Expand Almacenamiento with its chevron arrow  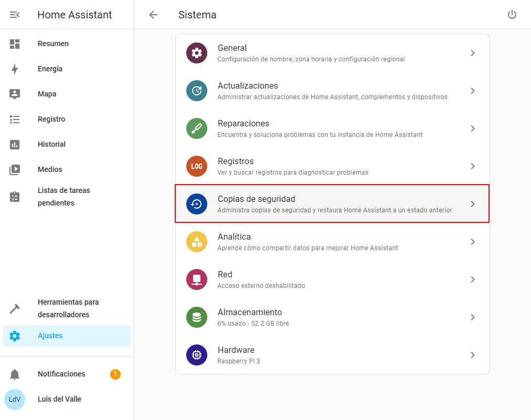tap(473, 317)
